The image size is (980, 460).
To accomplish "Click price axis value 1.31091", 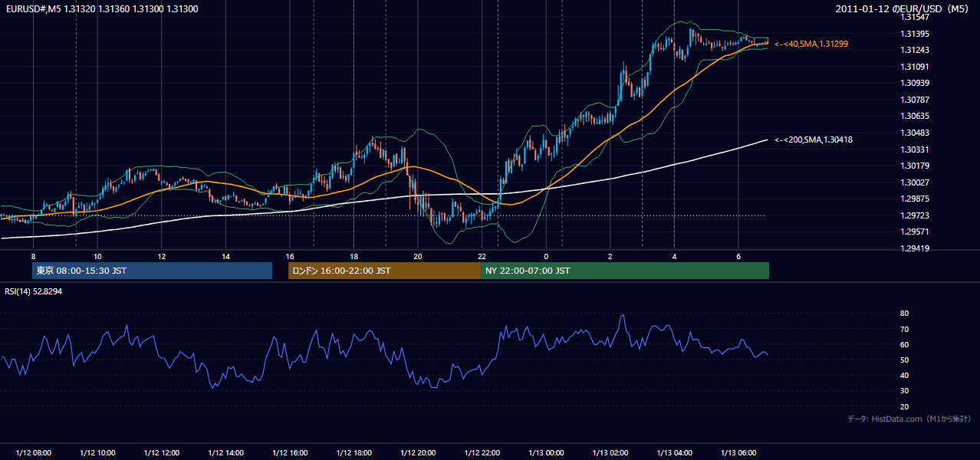I will click(x=915, y=67).
